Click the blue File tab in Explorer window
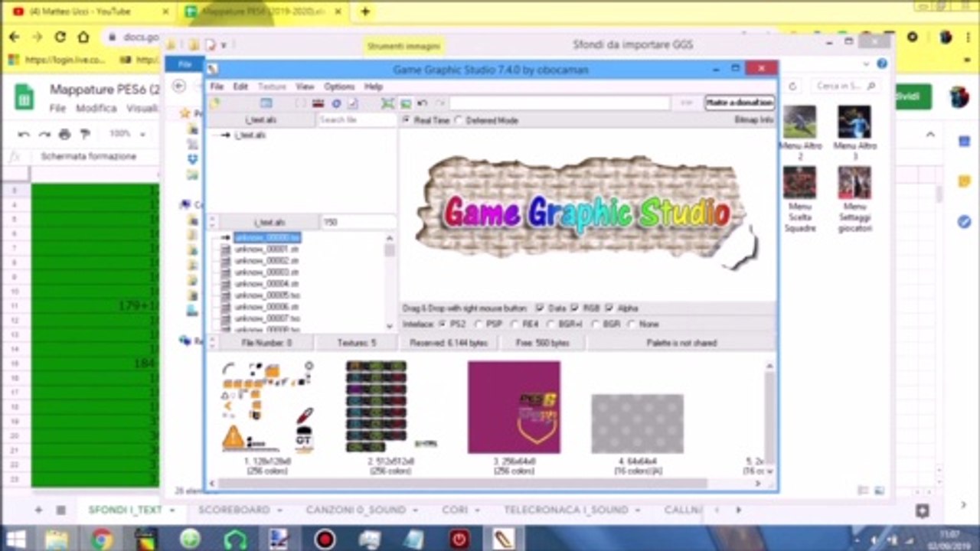This screenshot has height=551, width=980. (x=185, y=64)
